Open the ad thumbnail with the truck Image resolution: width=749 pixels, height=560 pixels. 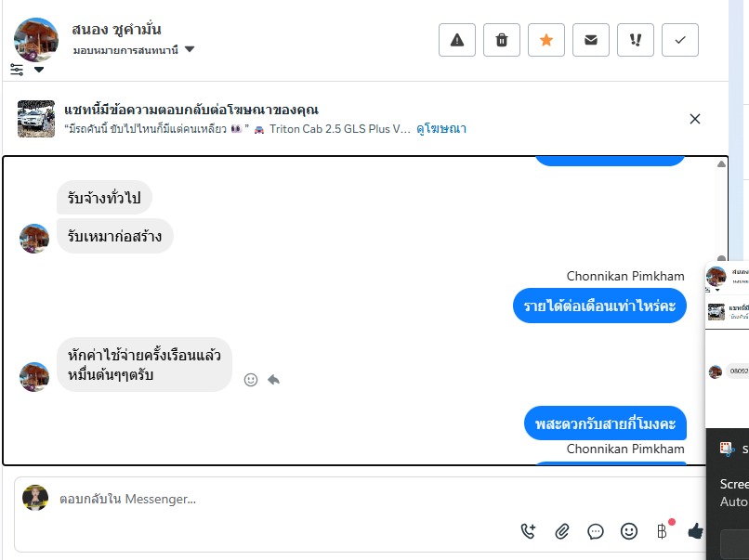click(36, 118)
